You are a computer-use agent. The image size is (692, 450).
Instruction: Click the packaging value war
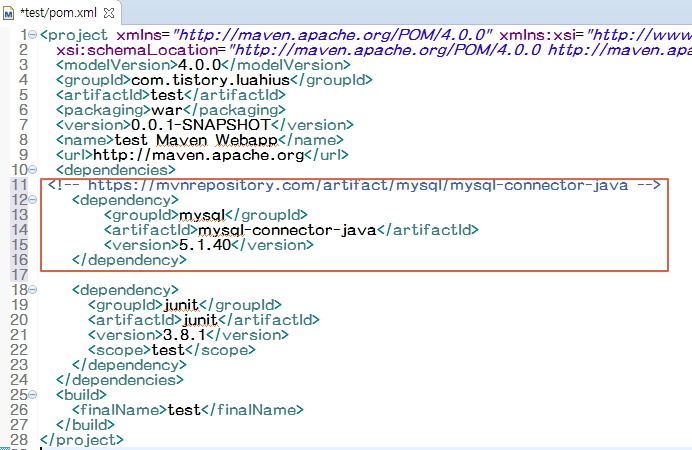167,110
